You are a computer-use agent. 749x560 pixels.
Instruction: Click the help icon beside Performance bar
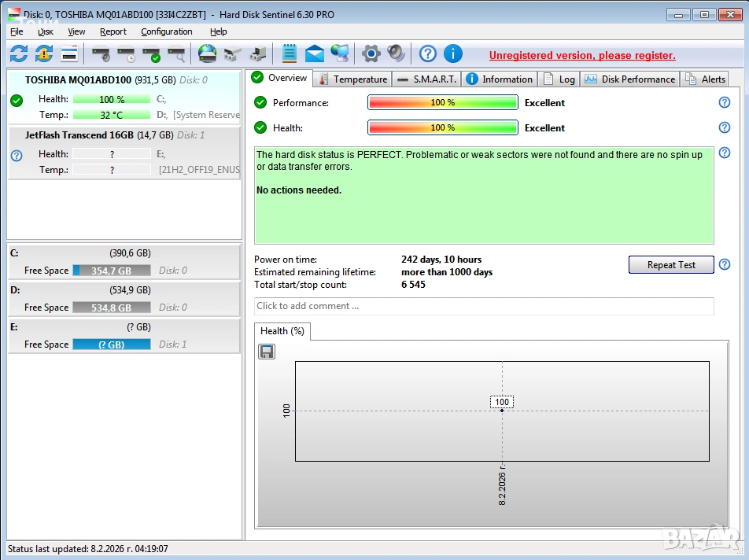(x=724, y=102)
